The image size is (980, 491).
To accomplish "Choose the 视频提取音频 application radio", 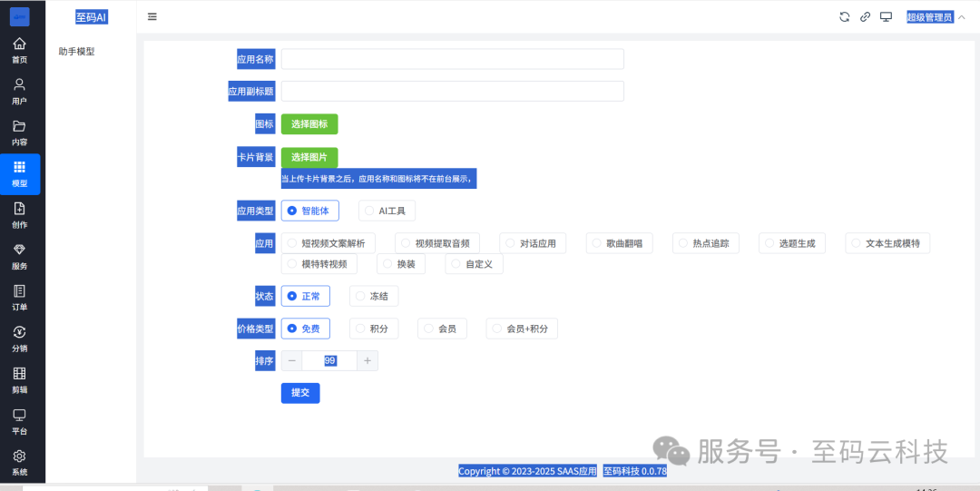I will [436, 243].
